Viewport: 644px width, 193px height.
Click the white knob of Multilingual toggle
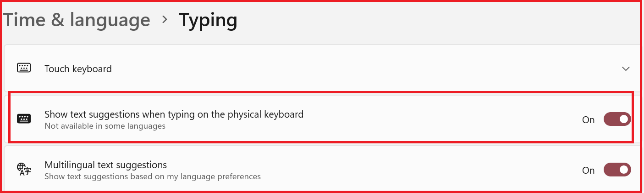[x=623, y=170]
